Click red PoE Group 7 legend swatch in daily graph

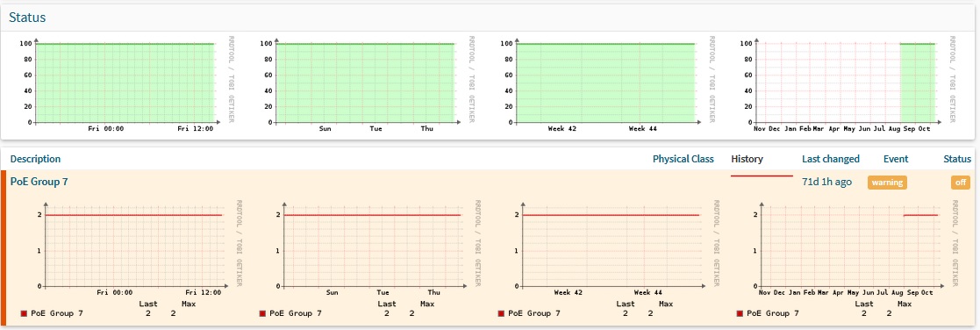point(24,313)
